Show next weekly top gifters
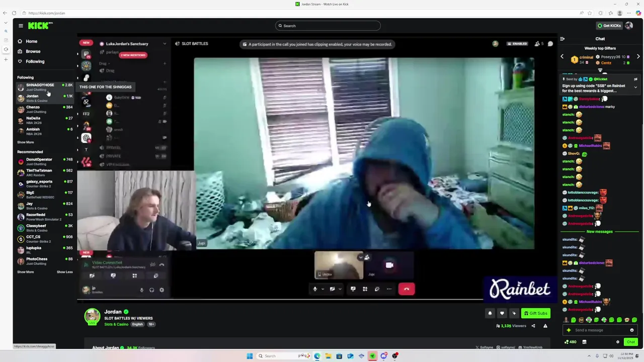644x362 pixels. 638,57
